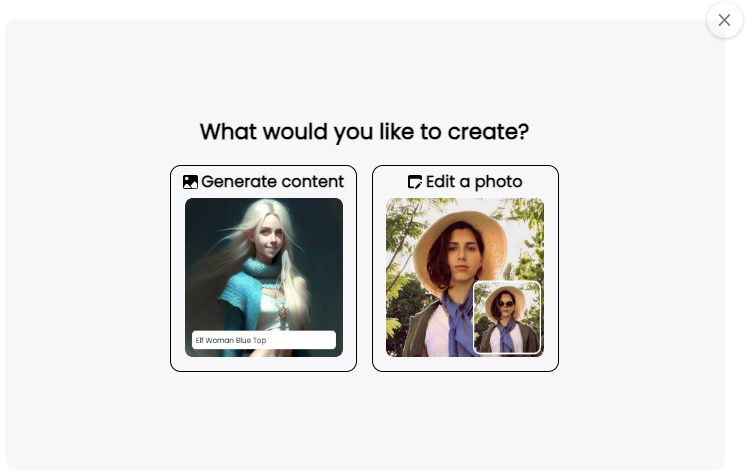The image size is (747, 474).
Task: Open the straw hat woman photo preview
Action: [x=465, y=277]
